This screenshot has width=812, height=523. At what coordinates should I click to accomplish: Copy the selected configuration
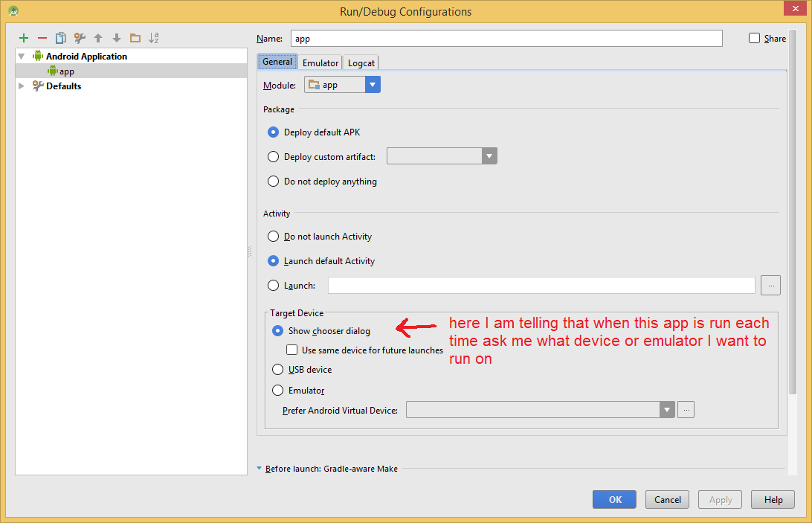[x=61, y=38]
